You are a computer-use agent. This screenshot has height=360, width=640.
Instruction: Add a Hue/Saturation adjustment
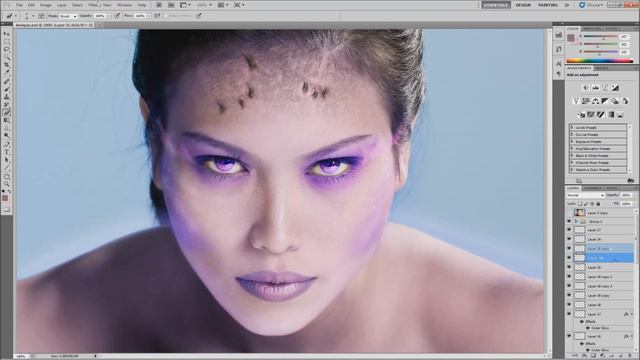coord(586,101)
